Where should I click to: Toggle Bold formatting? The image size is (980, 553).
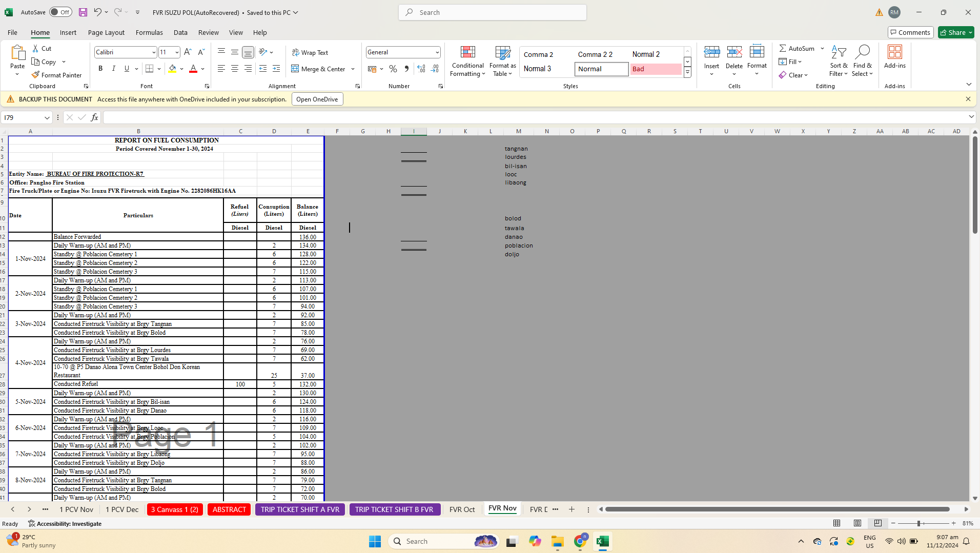(x=100, y=69)
